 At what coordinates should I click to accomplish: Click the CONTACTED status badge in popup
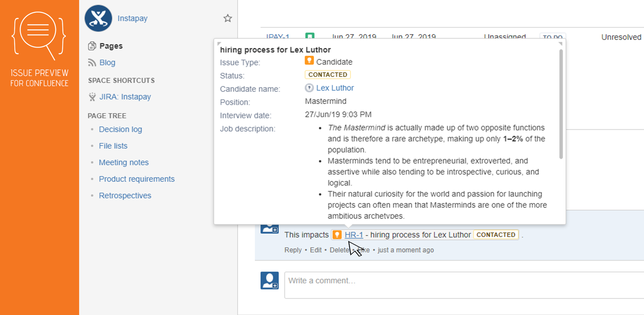pyautogui.click(x=328, y=75)
